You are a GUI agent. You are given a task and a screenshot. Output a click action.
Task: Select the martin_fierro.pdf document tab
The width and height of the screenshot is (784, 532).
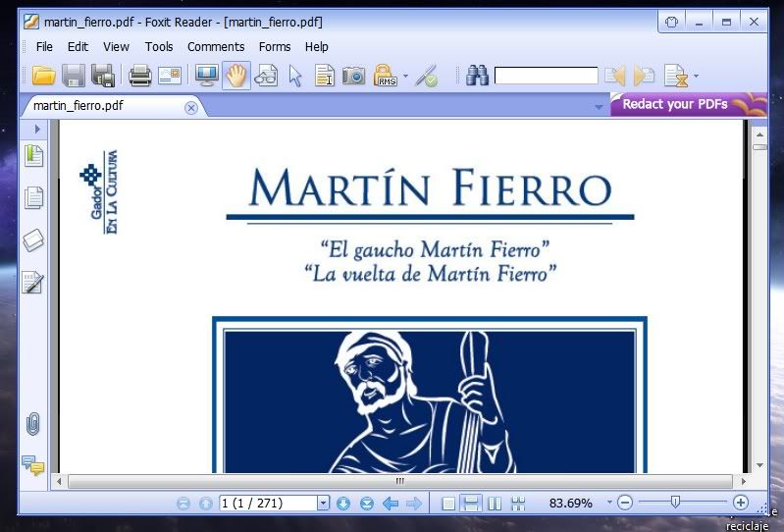pos(113,106)
